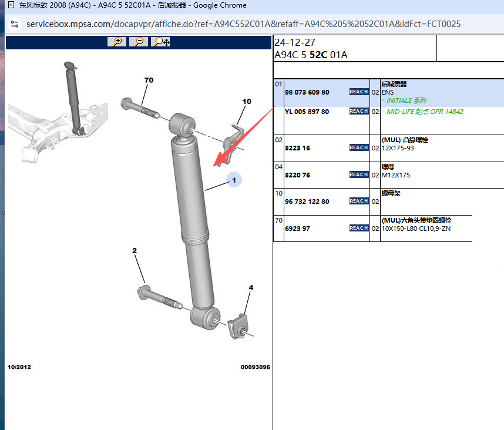The image size is (504, 430).
Task: Click '10X150-L80 CL10,9-ZN' specification text
Action: click(416, 229)
